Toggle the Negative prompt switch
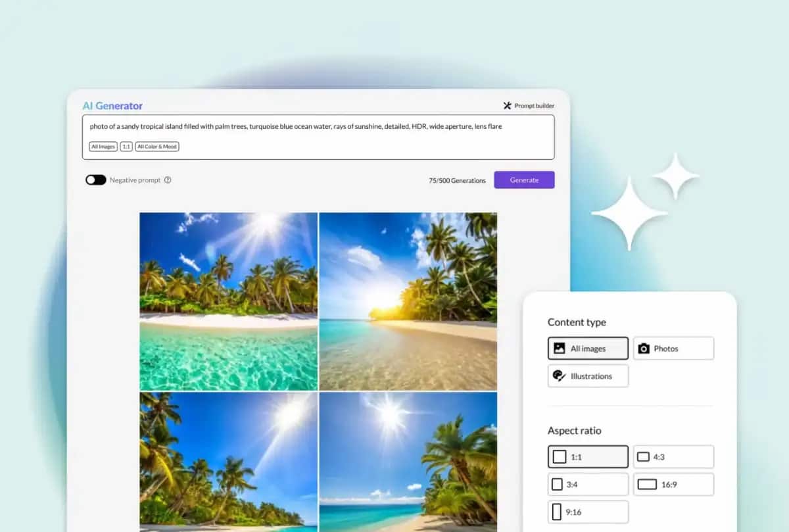Screen dimensions: 789x532 pos(96,180)
